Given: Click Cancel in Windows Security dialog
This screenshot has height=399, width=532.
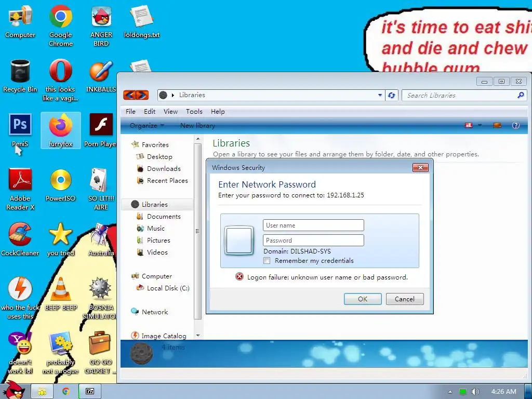Looking at the screenshot, I should click(404, 299).
